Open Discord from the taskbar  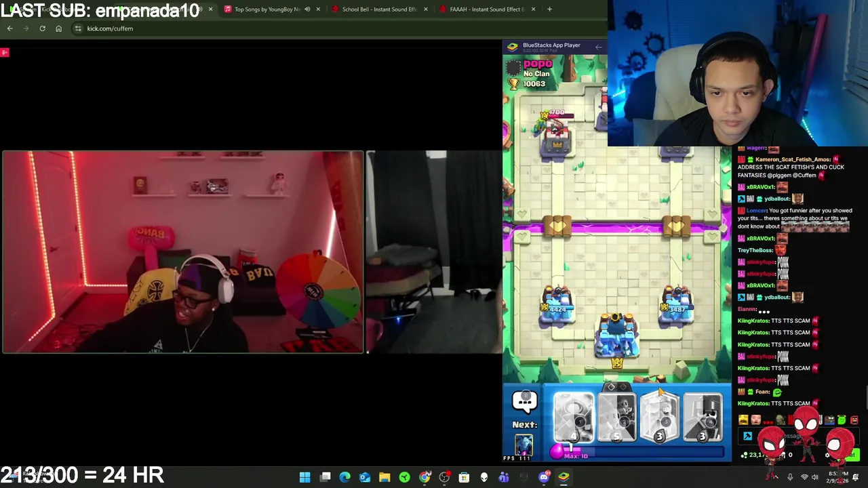point(544,477)
